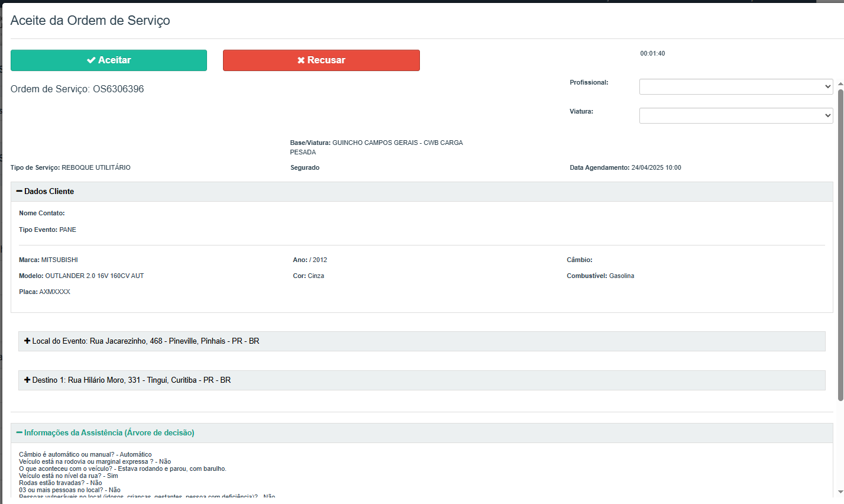Click the checkmark icon on Aceitar

(x=91, y=60)
